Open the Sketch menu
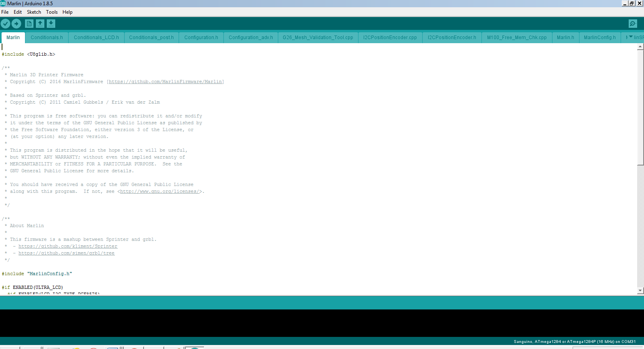The image size is (644, 349). 34,12
